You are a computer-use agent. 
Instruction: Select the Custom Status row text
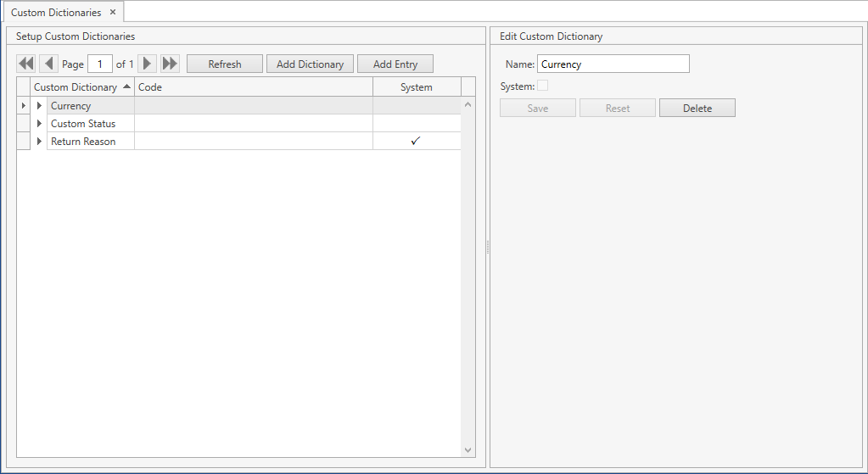tap(83, 123)
